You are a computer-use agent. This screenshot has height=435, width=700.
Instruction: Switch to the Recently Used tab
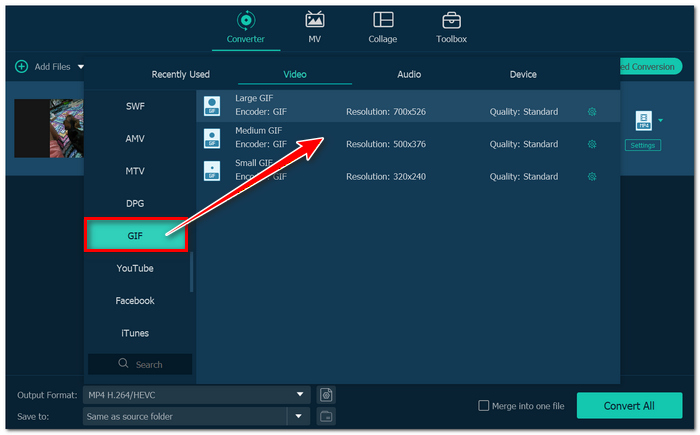coord(180,74)
